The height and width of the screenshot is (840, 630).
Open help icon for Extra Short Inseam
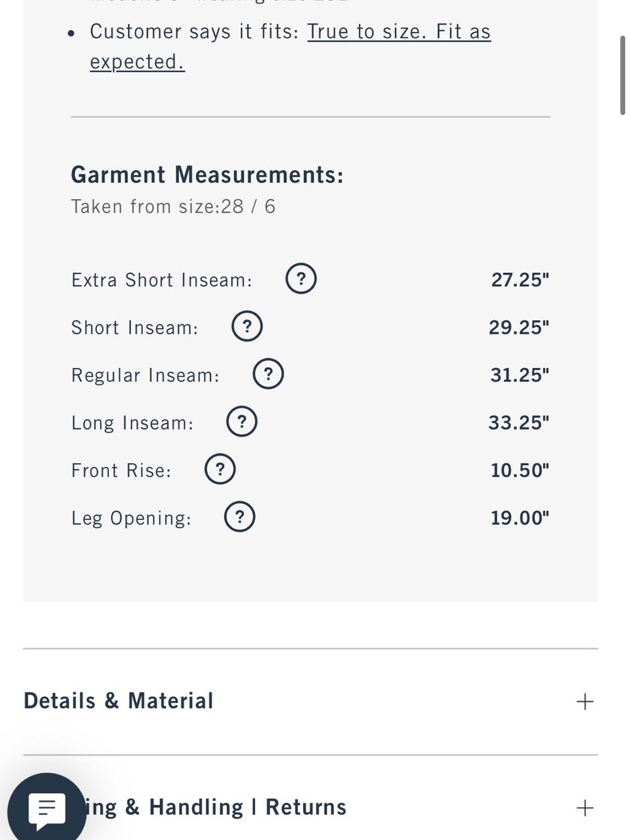pos(301,279)
